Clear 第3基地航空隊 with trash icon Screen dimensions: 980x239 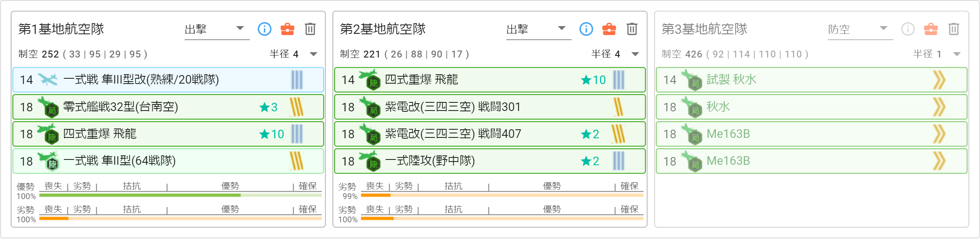point(954,29)
